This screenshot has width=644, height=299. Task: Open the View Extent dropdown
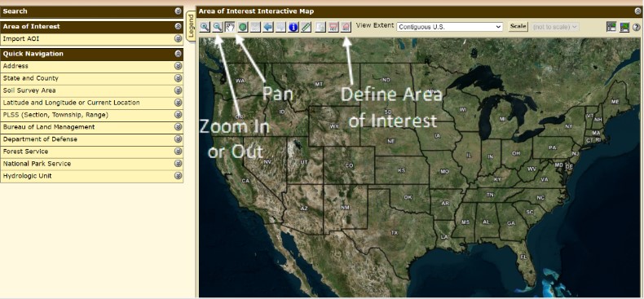(450, 27)
